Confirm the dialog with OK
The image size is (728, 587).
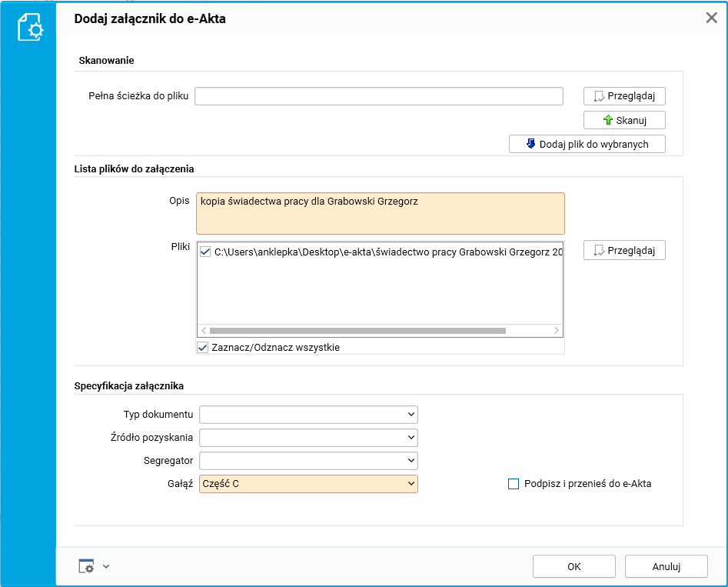pos(574,566)
